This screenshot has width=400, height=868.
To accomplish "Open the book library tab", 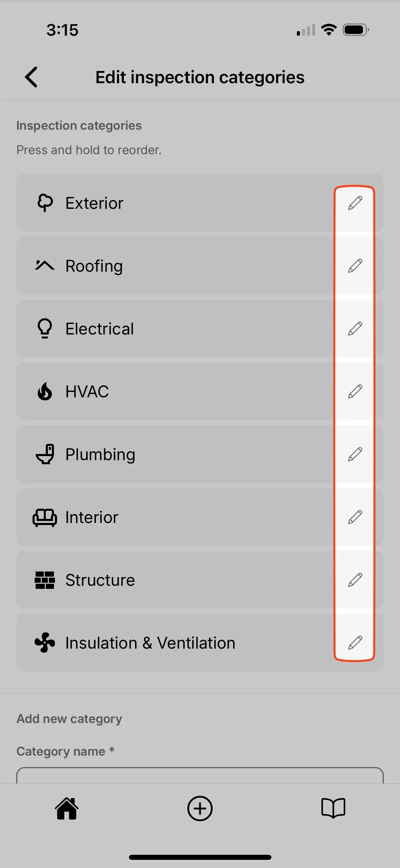I will click(333, 809).
